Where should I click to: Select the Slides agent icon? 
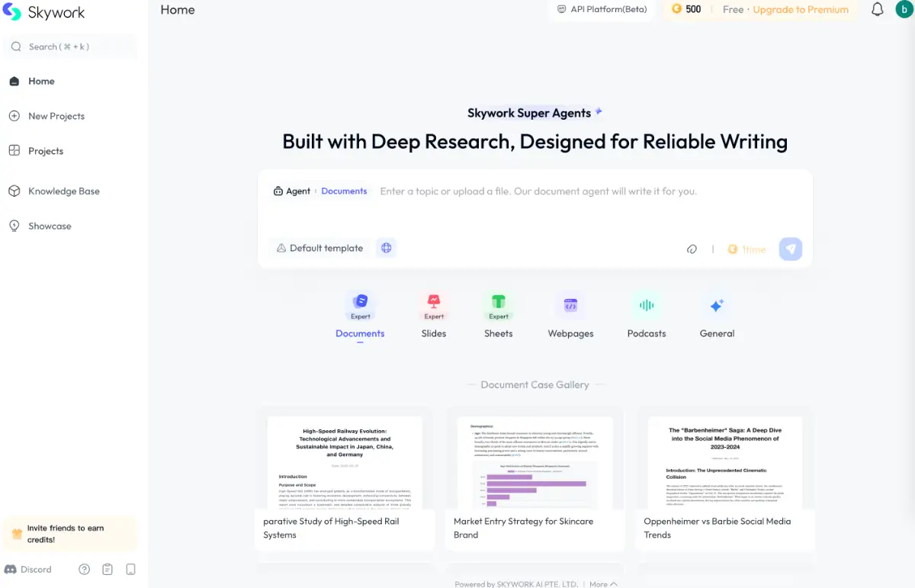pos(433,303)
